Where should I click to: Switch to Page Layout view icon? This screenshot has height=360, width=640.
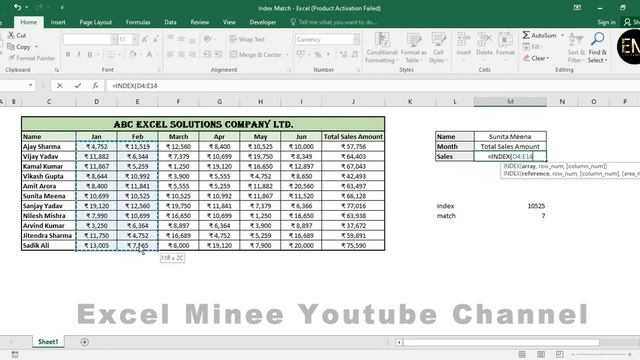pyautogui.click(x=541, y=354)
